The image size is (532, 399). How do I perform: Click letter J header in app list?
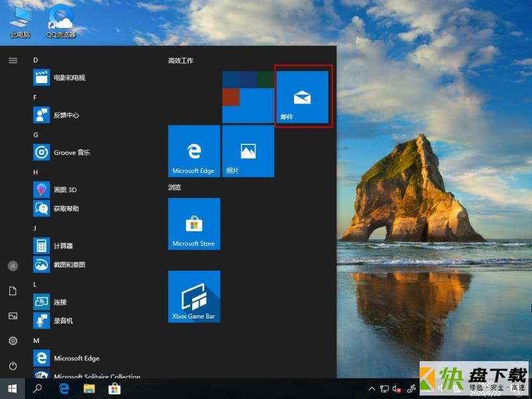pos(35,228)
